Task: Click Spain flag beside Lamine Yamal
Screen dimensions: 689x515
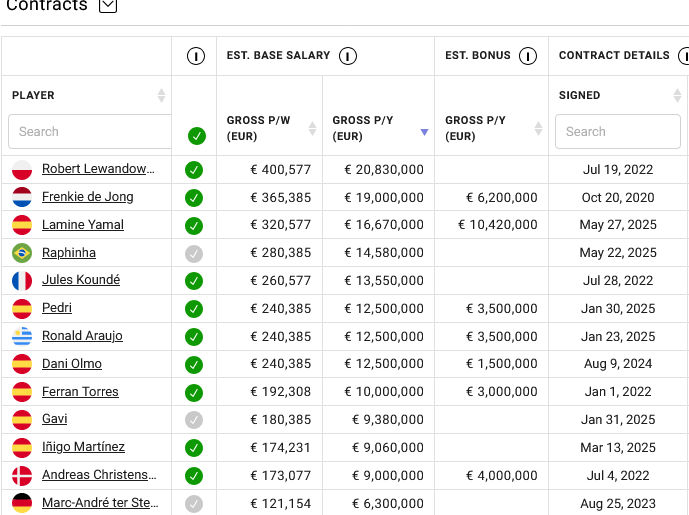Action: click(22, 225)
